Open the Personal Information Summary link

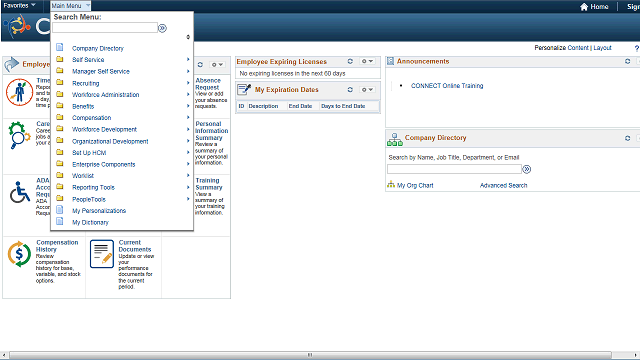click(x=211, y=131)
